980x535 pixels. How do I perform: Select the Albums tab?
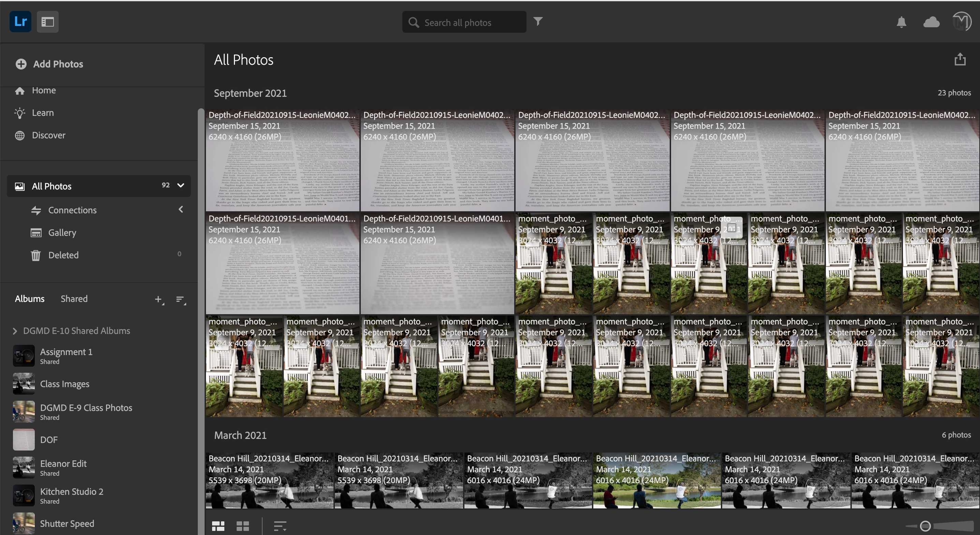coord(30,299)
